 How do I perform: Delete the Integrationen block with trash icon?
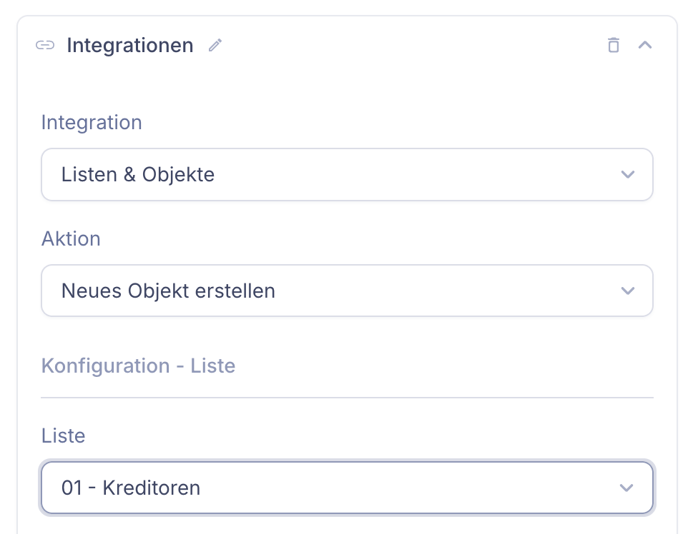tap(613, 45)
